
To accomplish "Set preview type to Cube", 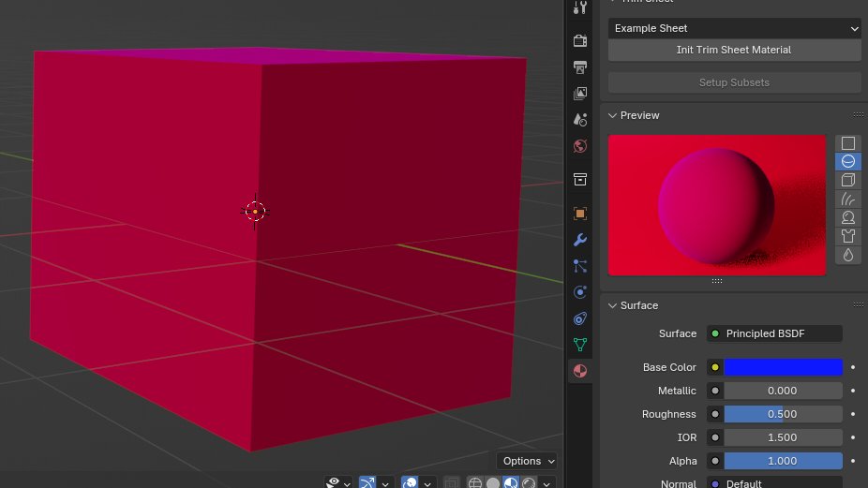I will tap(848, 180).
